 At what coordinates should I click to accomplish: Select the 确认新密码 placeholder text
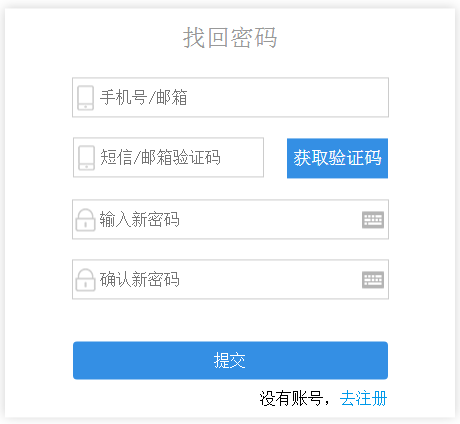[140, 279]
